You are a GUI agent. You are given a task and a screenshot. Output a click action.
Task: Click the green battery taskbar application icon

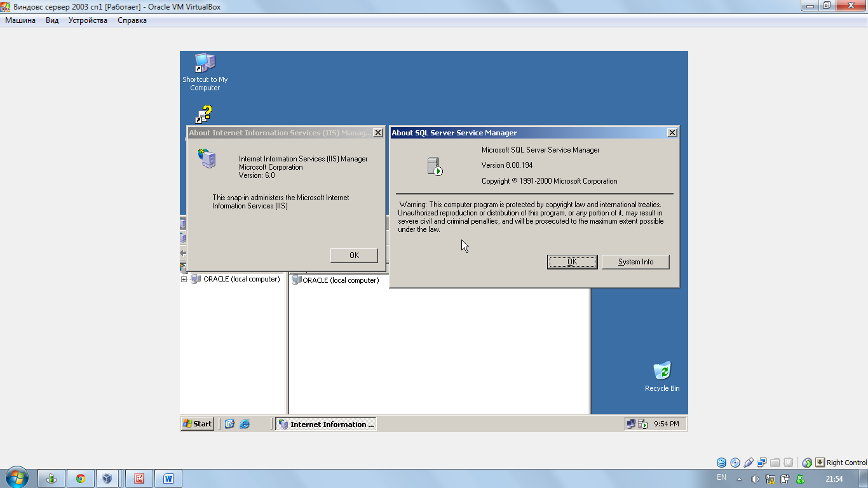coord(51,478)
